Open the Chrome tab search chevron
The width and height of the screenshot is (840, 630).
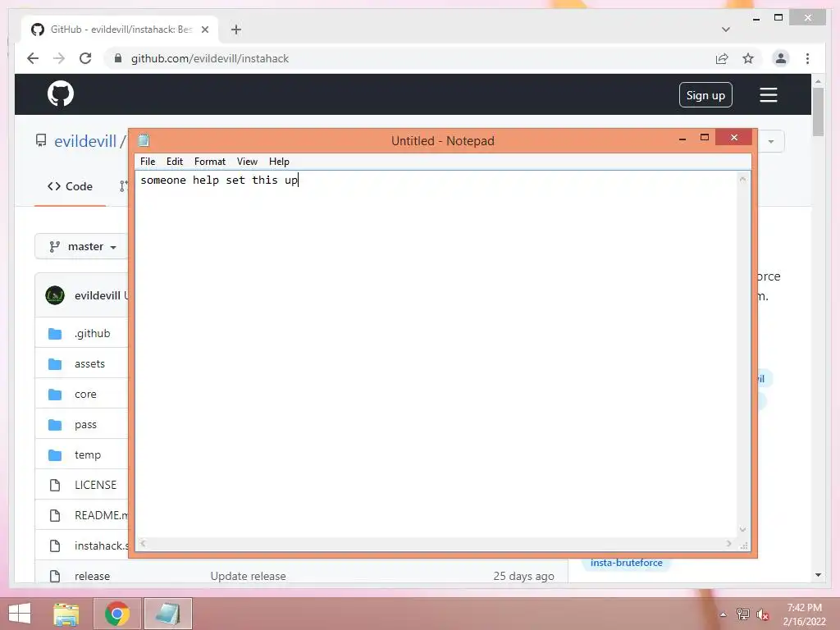(725, 30)
